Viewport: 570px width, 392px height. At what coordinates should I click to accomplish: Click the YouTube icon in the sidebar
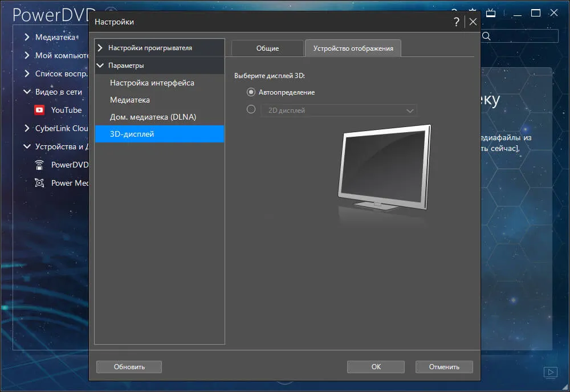click(39, 110)
